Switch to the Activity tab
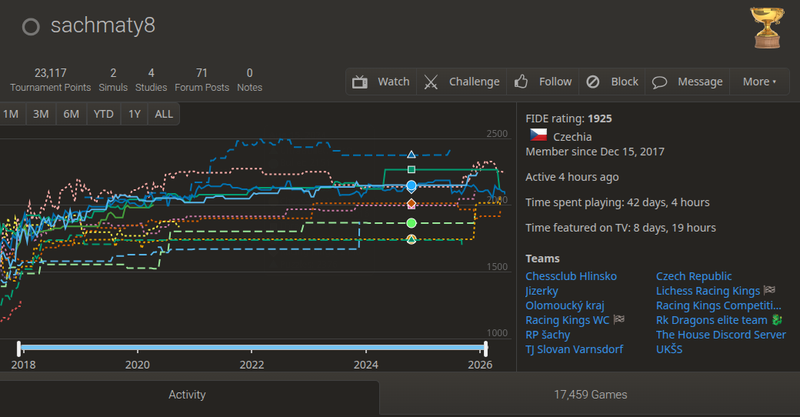Viewport: 800px width, 417px height. coord(187,395)
